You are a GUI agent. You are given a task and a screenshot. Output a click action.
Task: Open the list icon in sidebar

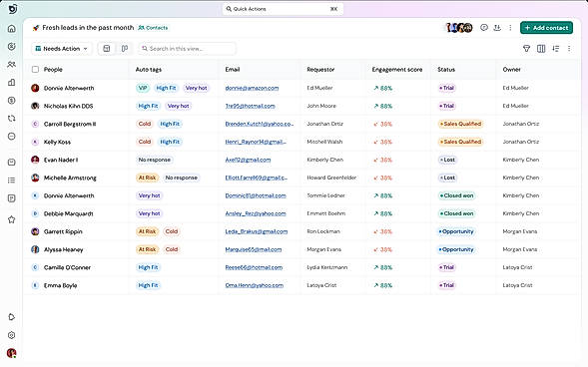tap(12, 181)
